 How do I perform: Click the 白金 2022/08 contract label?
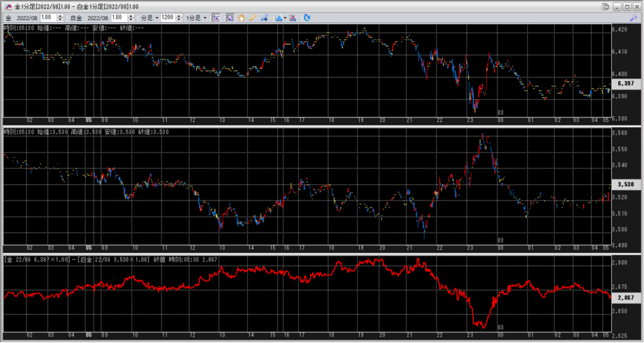point(87,18)
